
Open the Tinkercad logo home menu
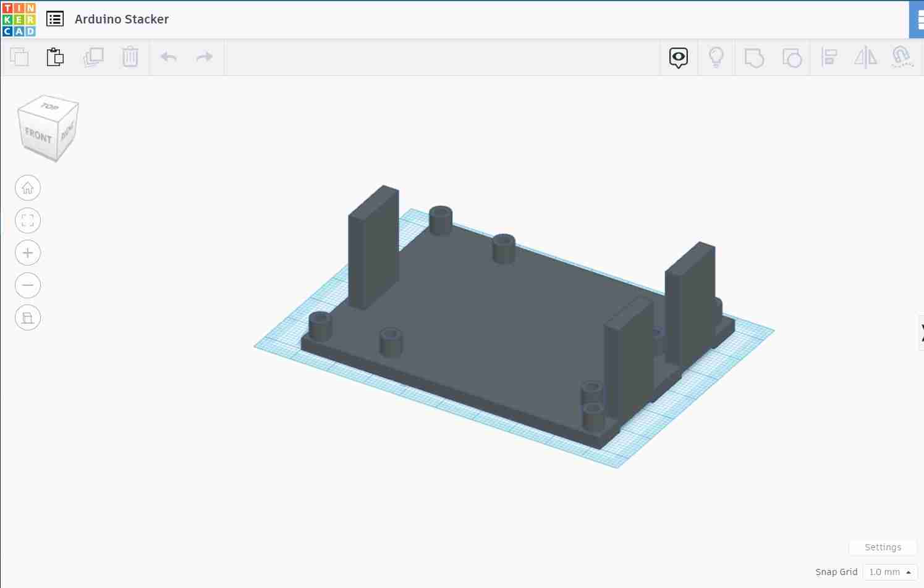click(18, 19)
